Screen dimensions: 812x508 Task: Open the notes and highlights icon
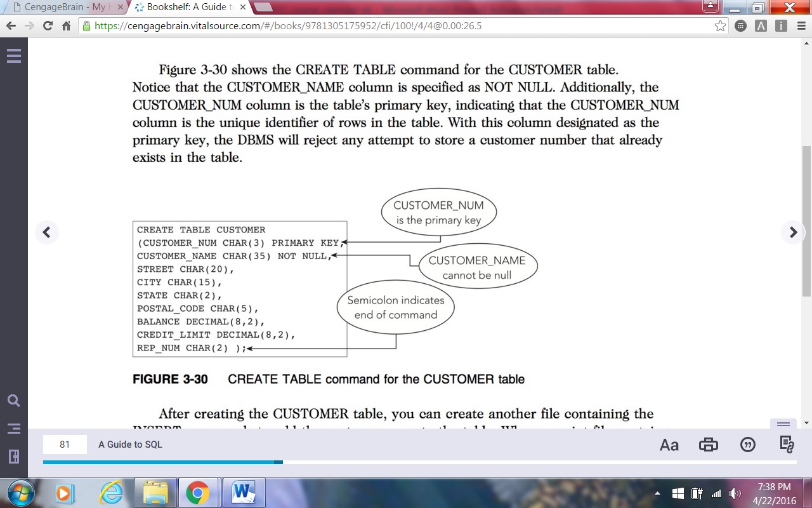coord(787,444)
